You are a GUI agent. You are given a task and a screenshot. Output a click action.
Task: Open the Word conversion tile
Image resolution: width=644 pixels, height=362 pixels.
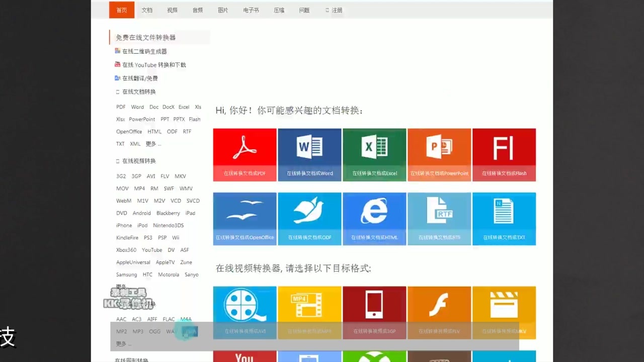(x=309, y=155)
